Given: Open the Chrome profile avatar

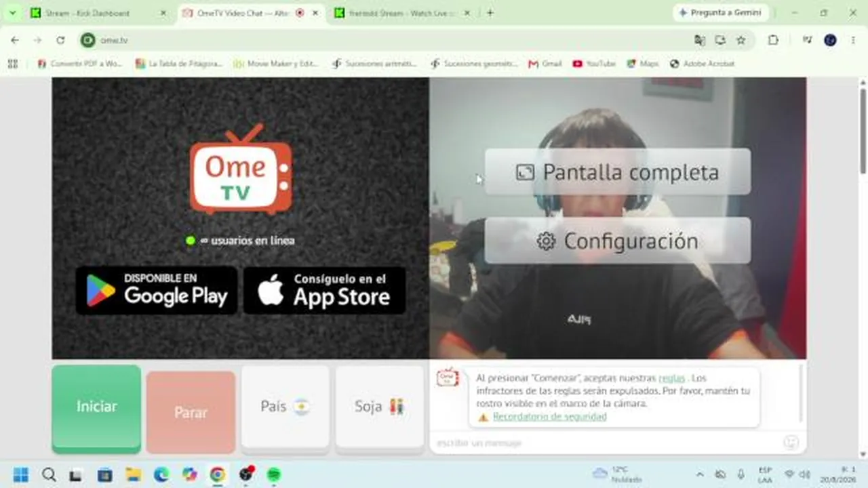Looking at the screenshot, I should 830,40.
